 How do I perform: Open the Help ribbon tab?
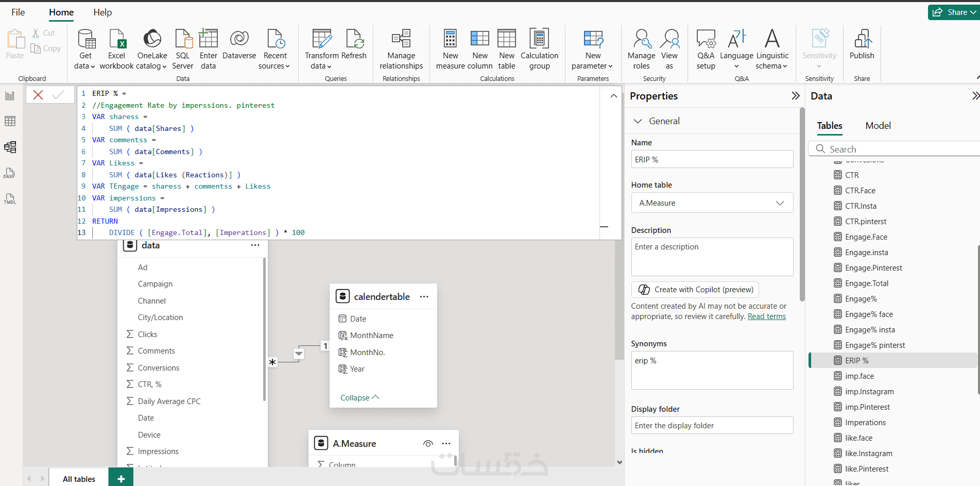coord(102,12)
